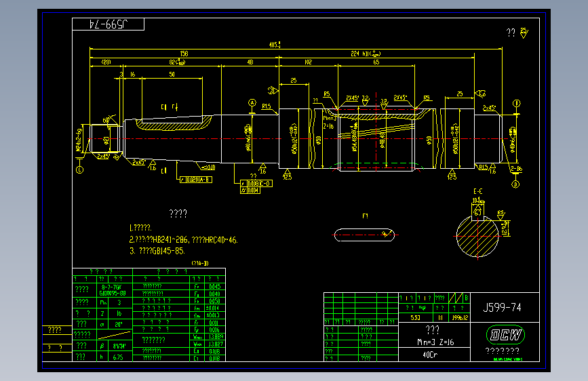Click the 158 length dimension
This screenshot has width=588, height=381.
click(184, 54)
